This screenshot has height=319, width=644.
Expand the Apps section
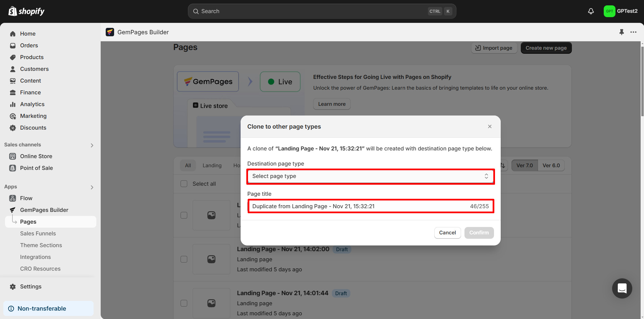point(92,187)
